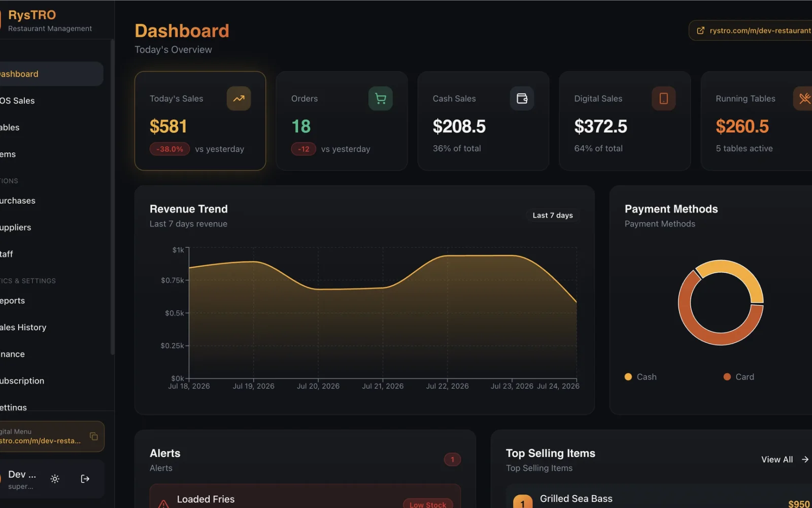Image resolution: width=812 pixels, height=508 pixels.
Task: Open Sales History in the sidebar
Action: 23,327
